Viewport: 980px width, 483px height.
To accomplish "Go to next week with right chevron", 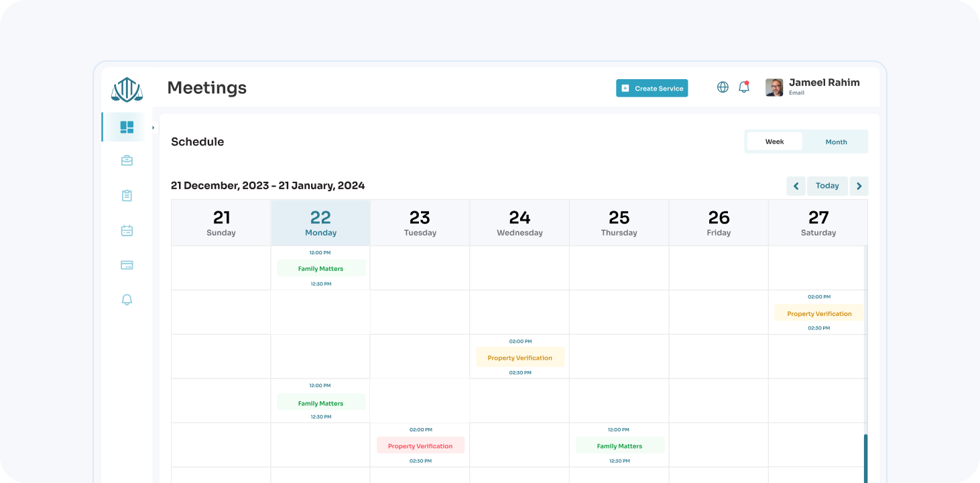I will (859, 186).
